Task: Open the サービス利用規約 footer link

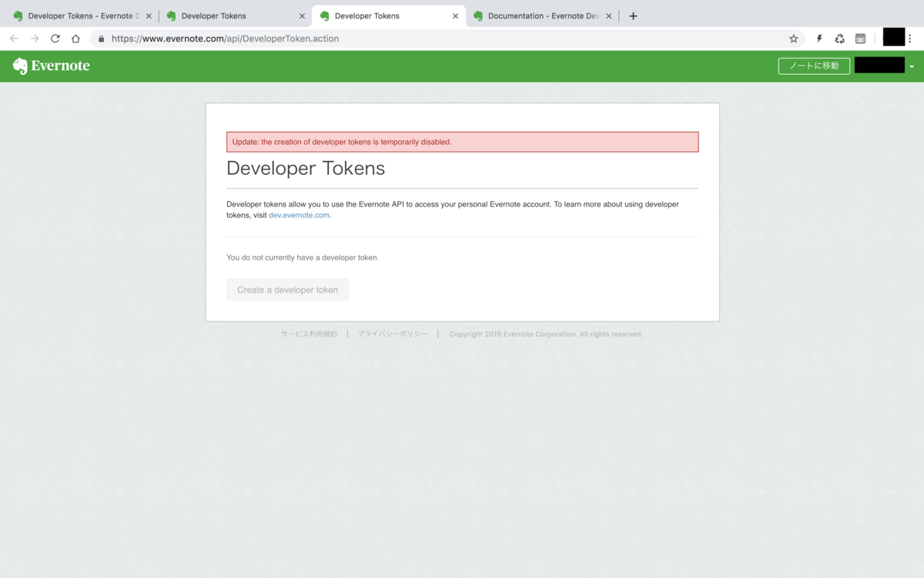Action: coord(309,334)
